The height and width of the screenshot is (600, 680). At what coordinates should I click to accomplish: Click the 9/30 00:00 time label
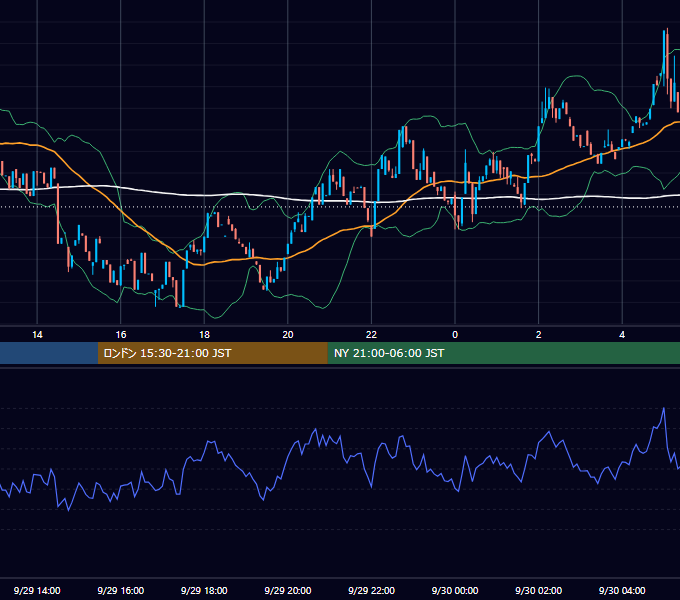coord(455,590)
